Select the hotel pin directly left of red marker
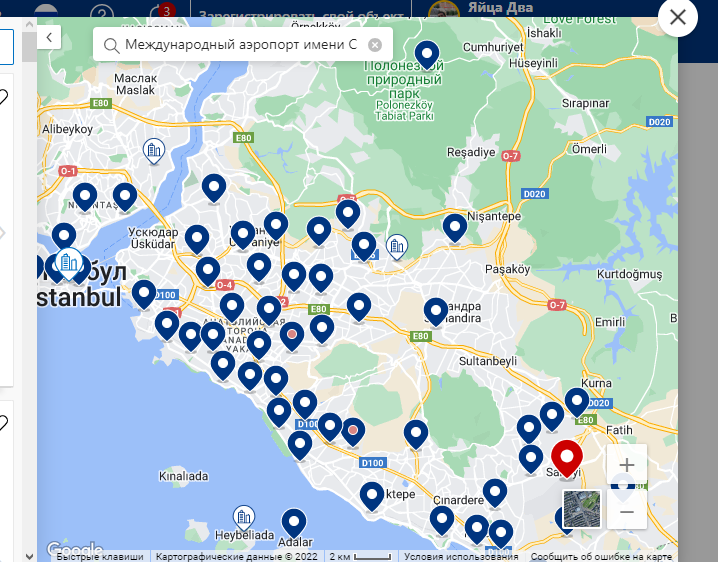 (531, 459)
